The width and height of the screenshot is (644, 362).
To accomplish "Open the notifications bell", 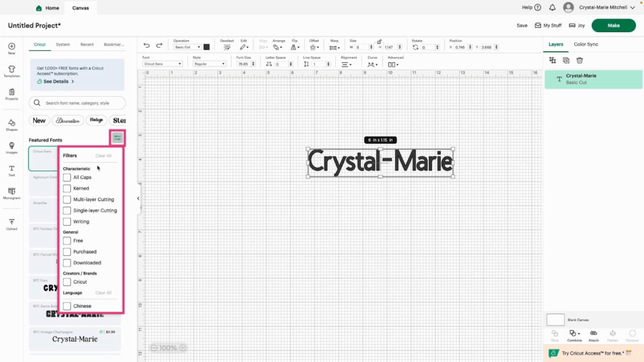I will [x=552, y=8].
